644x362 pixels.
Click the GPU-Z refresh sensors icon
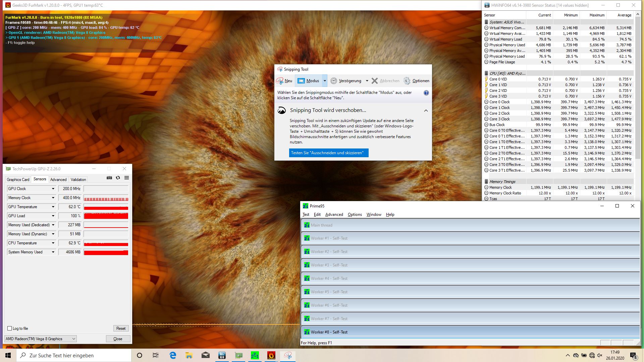[118, 178]
